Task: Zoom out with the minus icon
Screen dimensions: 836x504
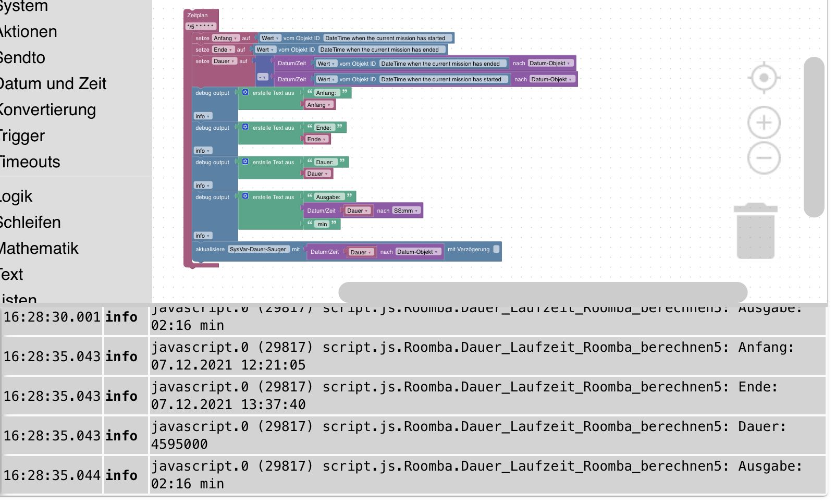Action: 764,158
